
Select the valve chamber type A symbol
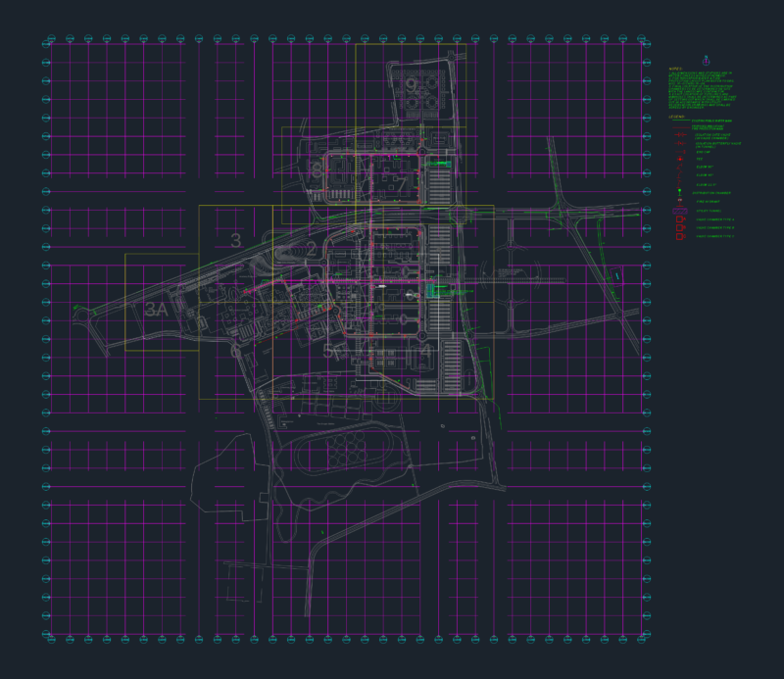680,219
